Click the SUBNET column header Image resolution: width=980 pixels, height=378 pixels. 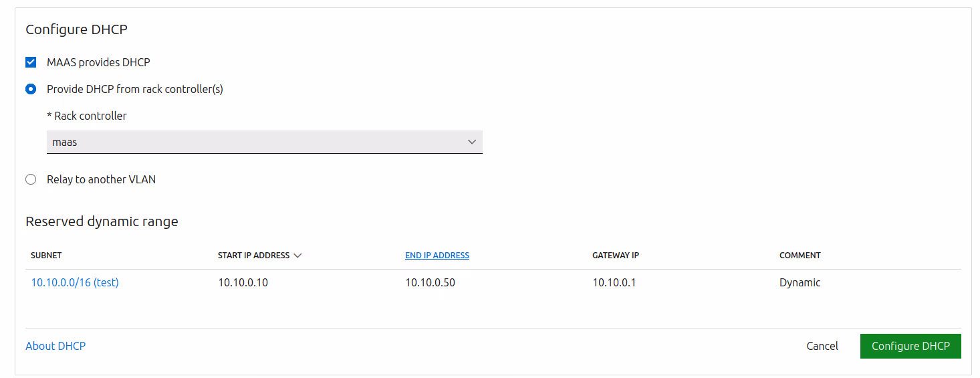pyautogui.click(x=46, y=256)
